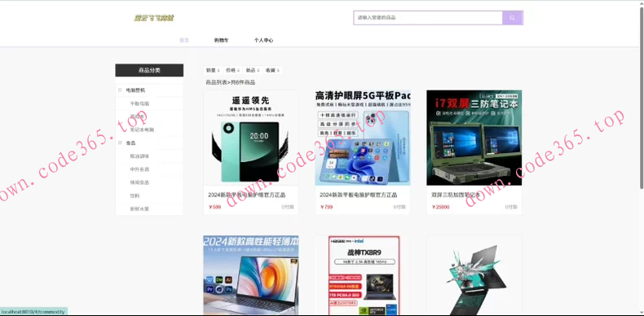The height and width of the screenshot is (316, 644).
Task: Click the ¥799 price label
Action: (327, 207)
